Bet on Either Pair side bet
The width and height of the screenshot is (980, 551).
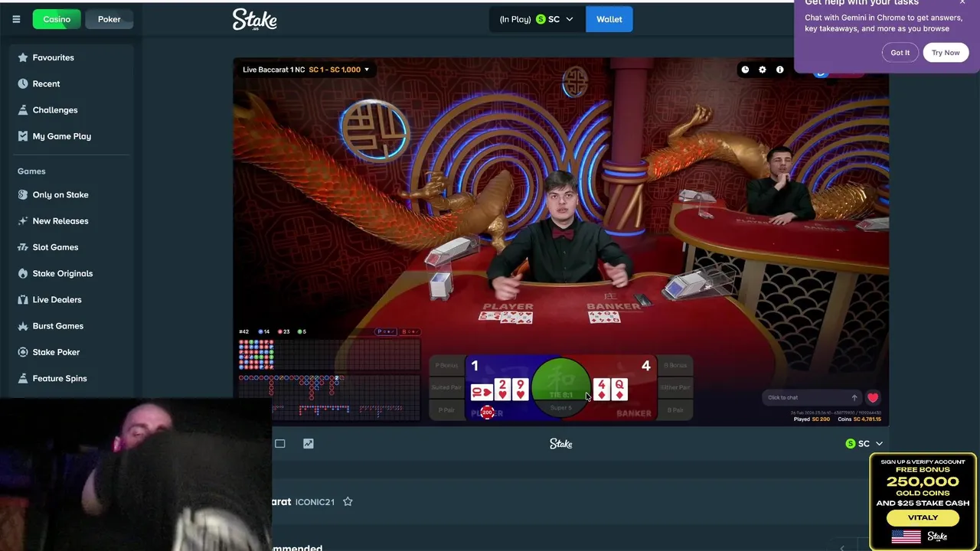[x=675, y=387]
